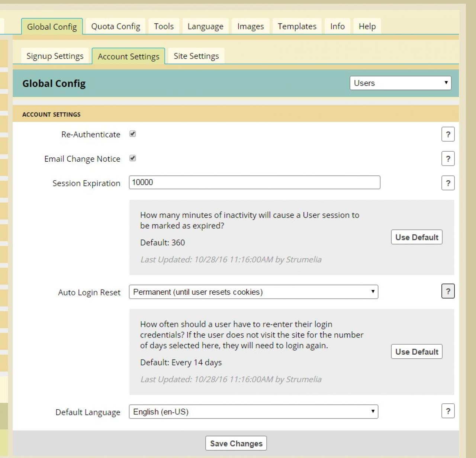The width and height of the screenshot is (476, 458).
Task: Toggle help icon beside Auto Login Reset
Action: click(448, 291)
